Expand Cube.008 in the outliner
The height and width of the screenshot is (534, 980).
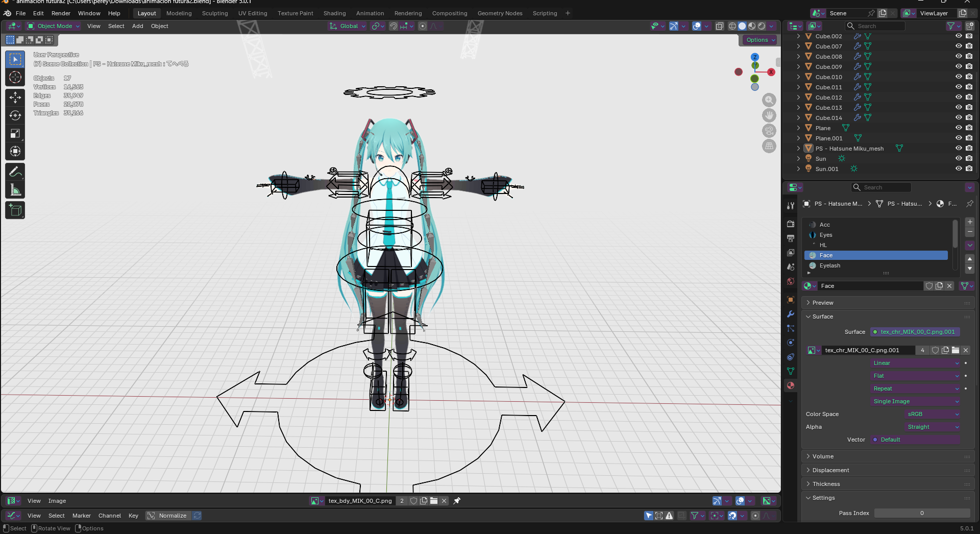[799, 57]
